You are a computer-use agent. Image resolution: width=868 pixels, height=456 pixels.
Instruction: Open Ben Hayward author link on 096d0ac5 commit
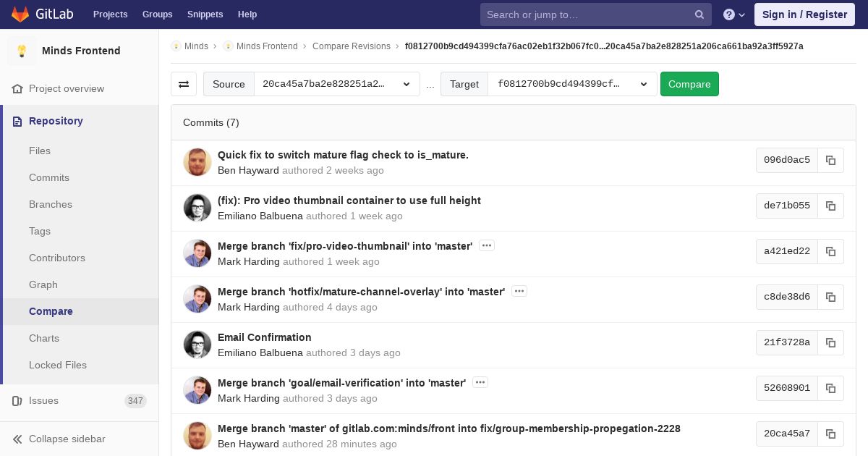(x=248, y=170)
